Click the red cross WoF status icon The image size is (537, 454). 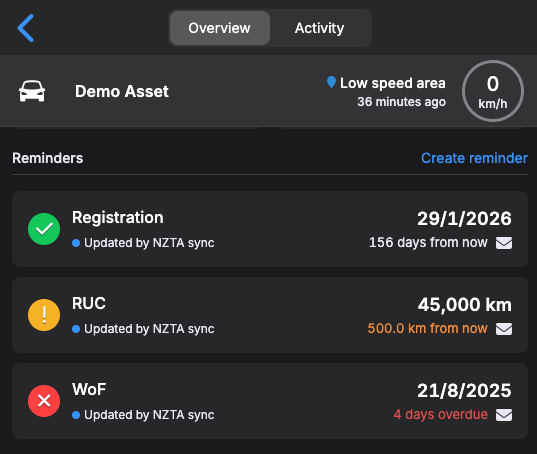tap(44, 401)
